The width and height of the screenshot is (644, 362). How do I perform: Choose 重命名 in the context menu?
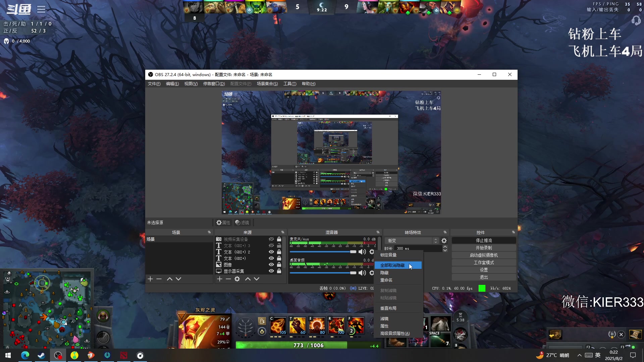[x=398, y=280]
